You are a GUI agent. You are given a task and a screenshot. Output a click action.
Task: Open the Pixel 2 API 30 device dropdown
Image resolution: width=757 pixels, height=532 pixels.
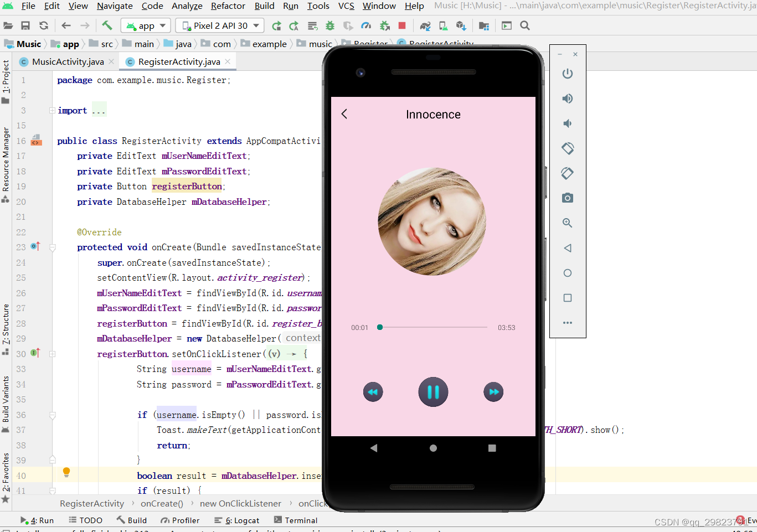click(220, 25)
